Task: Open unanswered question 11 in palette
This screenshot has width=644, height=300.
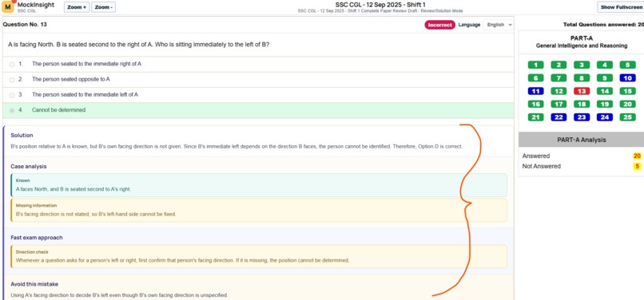Action: [535, 91]
